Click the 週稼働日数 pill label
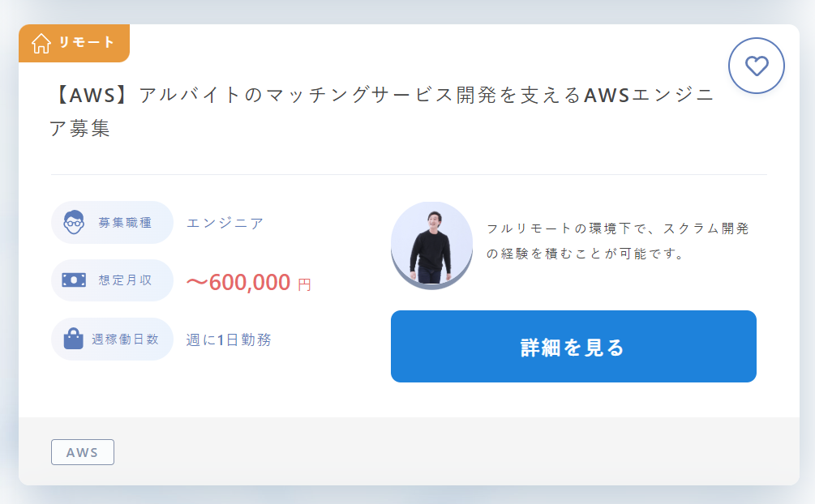 [112, 339]
